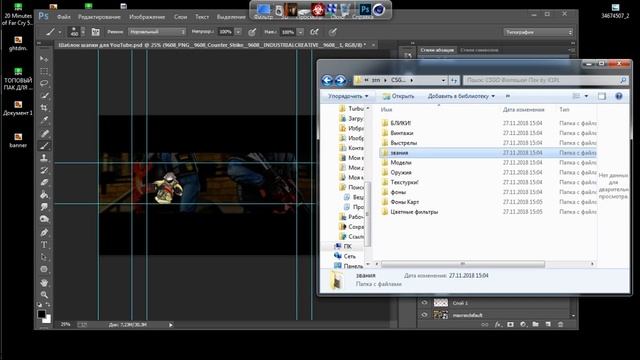The image size is (640, 360).
Task: Click Открыть button in Explorer toolbar
Action: click(398, 96)
